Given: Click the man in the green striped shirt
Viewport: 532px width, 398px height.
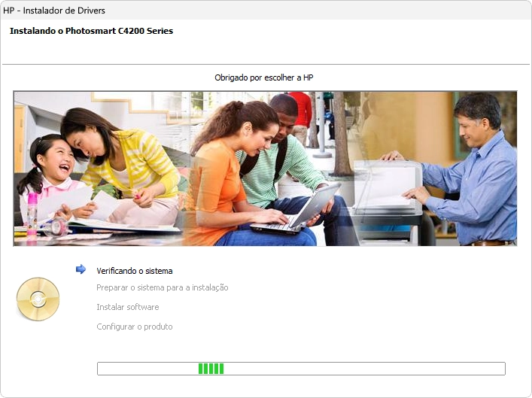Looking at the screenshot, I should point(282,150).
